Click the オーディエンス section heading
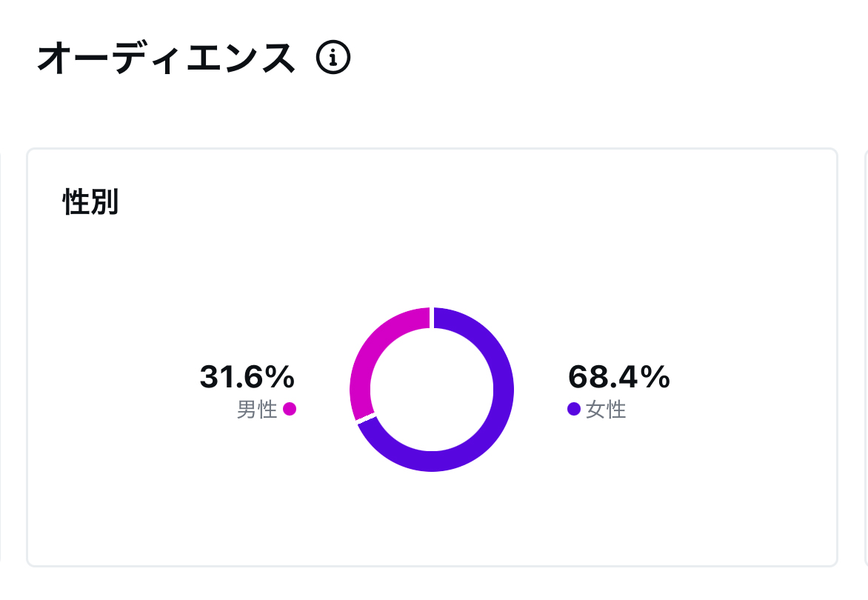This screenshot has width=868, height=600. [x=166, y=58]
